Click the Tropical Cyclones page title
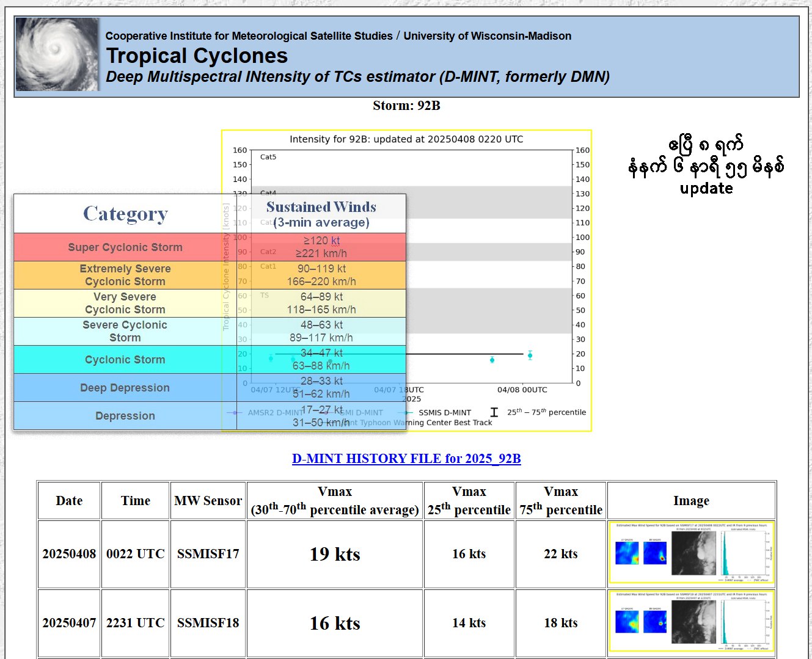 [x=197, y=56]
